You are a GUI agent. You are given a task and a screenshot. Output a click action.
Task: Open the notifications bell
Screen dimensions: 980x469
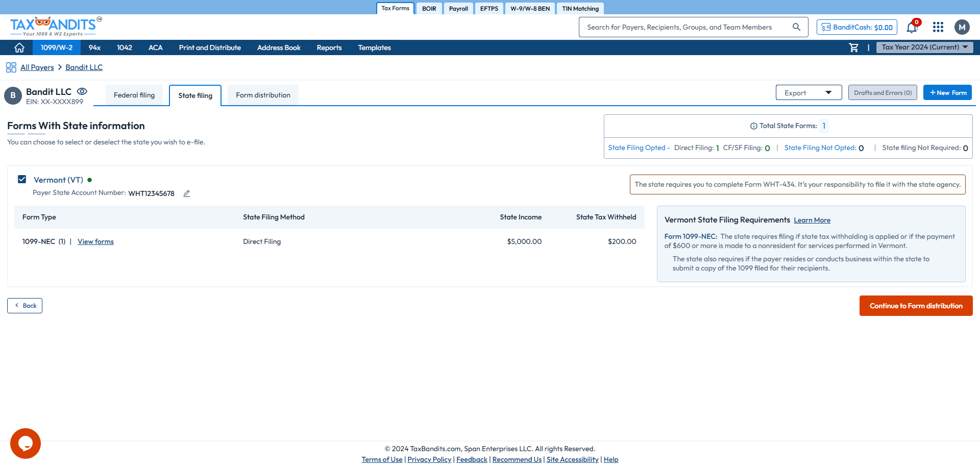[912, 27]
